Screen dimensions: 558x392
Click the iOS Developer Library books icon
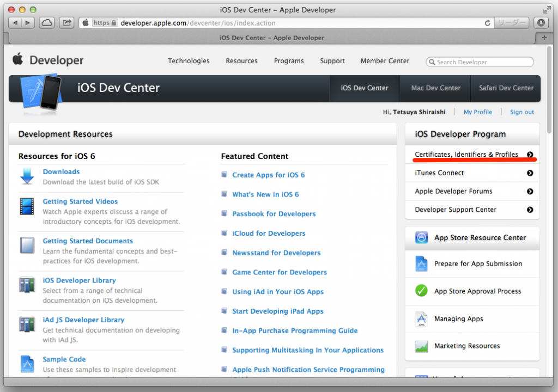(27, 285)
